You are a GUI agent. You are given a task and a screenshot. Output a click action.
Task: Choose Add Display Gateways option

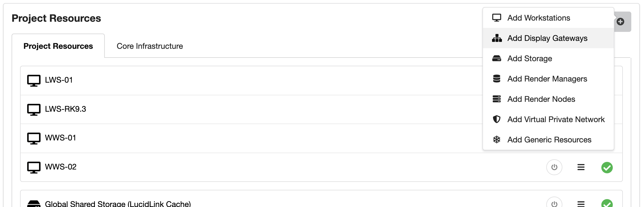(x=547, y=38)
